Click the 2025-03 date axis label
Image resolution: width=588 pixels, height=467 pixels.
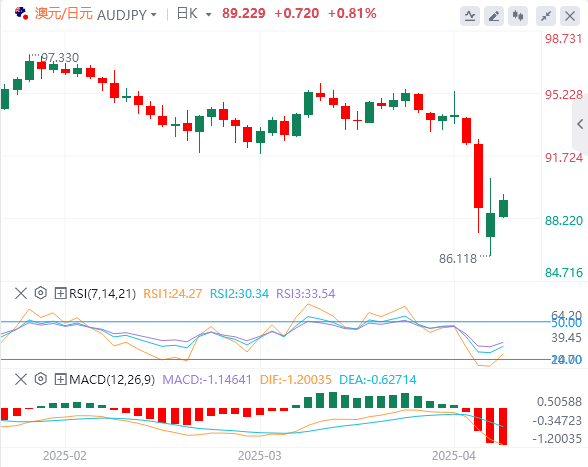(x=260, y=456)
